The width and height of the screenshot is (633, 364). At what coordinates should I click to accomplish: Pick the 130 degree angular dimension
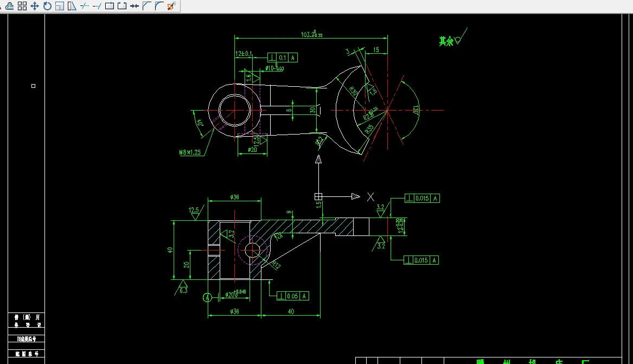(415, 110)
